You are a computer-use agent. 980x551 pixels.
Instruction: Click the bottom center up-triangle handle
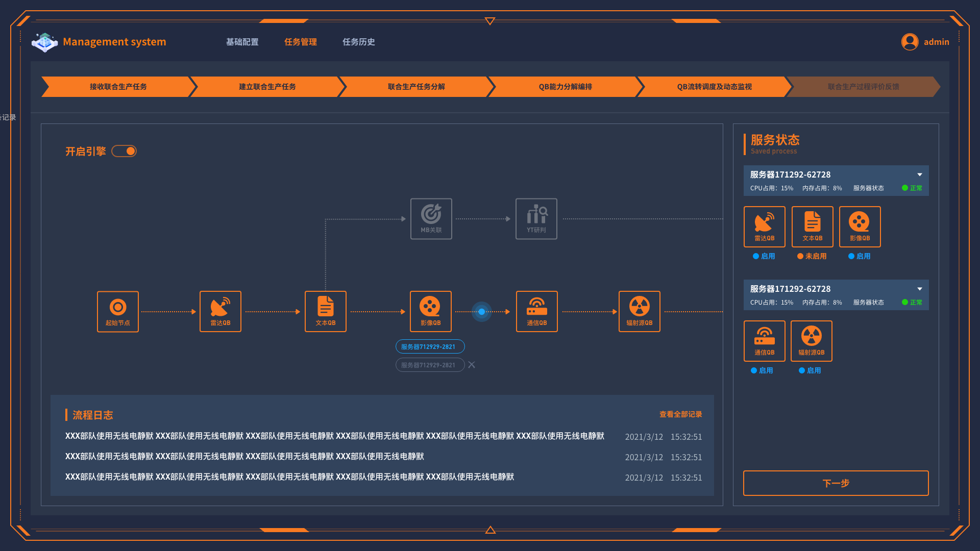pyautogui.click(x=491, y=530)
